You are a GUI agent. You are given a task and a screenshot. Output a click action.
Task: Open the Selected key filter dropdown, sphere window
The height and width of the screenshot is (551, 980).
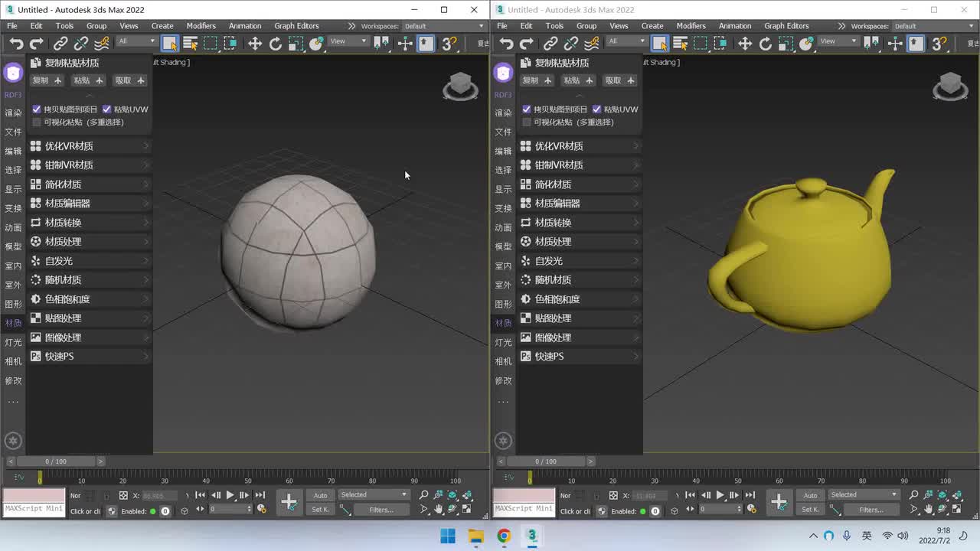coord(374,495)
